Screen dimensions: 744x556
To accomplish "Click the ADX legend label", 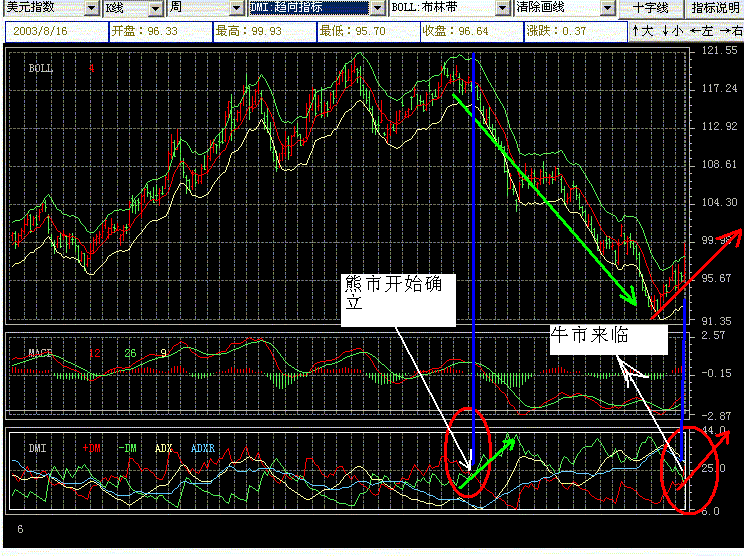I will pyautogui.click(x=163, y=448).
